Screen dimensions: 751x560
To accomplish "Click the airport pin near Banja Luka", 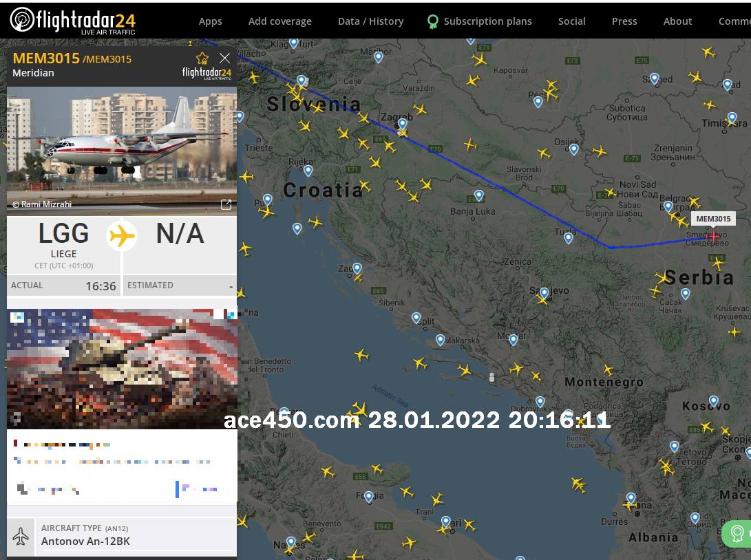I will point(479,196).
